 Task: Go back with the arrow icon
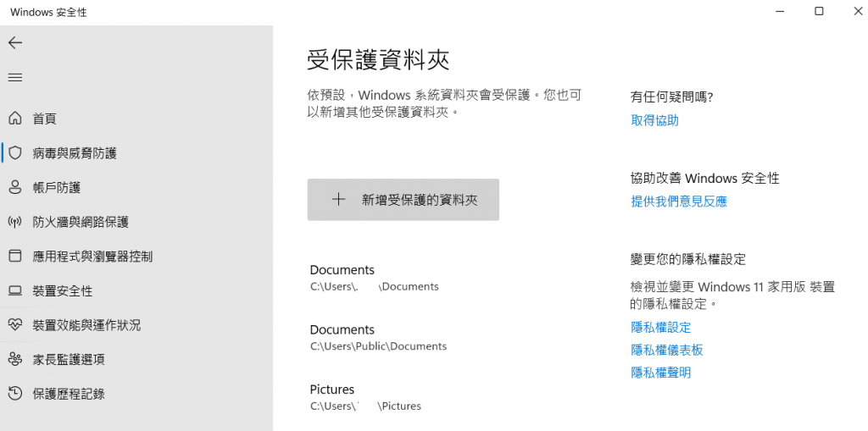(x=15, y=42)
